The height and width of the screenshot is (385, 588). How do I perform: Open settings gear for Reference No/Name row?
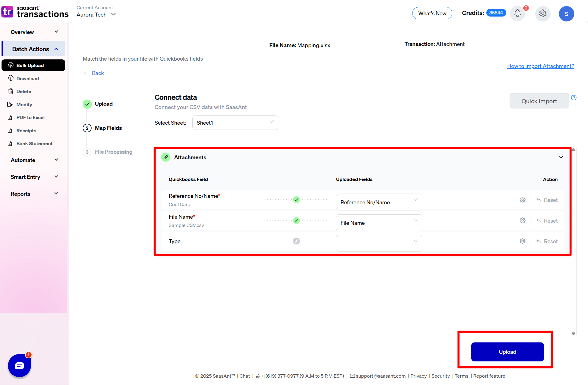click(x=522, y=200)
